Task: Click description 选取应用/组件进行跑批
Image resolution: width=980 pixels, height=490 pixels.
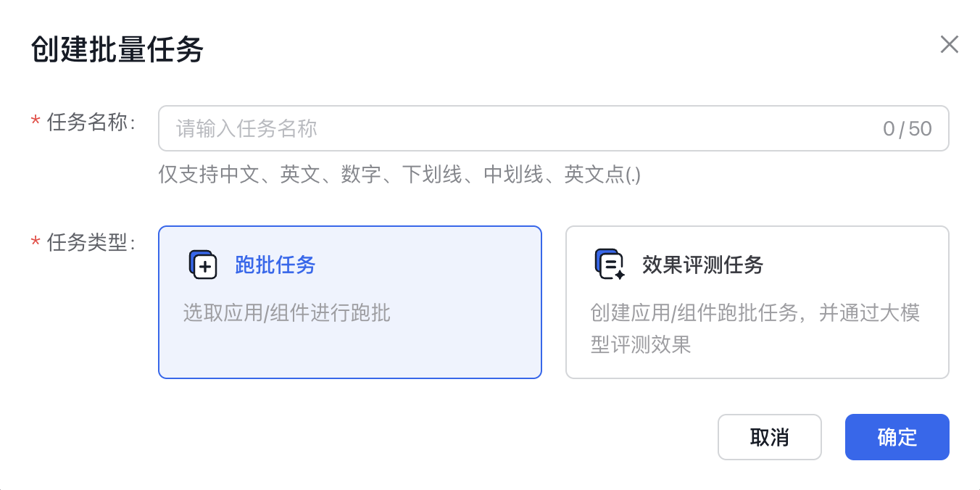Action: tap(286, 313)
